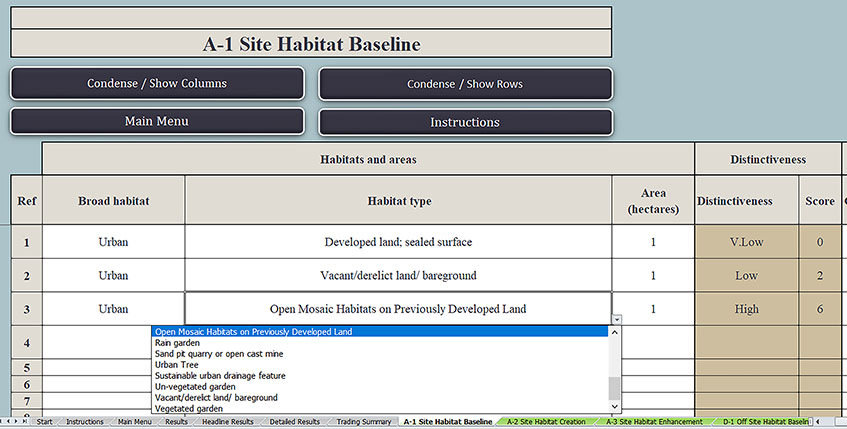Click dropdown arrow beside habitat type cell
The height and width of the screenshot is (429, 847).
[616, 319]
